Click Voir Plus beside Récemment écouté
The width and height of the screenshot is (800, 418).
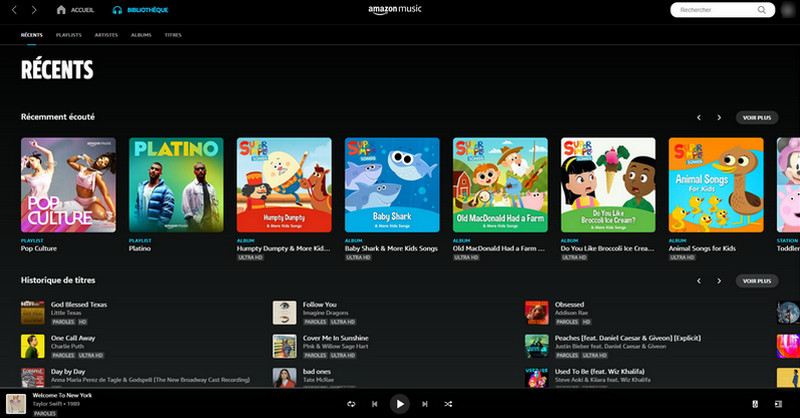756,117
